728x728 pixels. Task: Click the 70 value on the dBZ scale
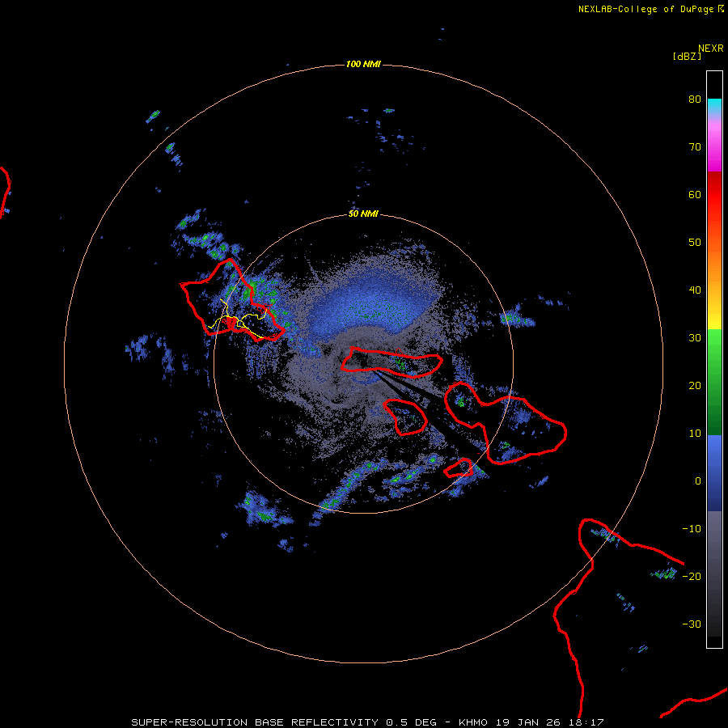point(695,147)
